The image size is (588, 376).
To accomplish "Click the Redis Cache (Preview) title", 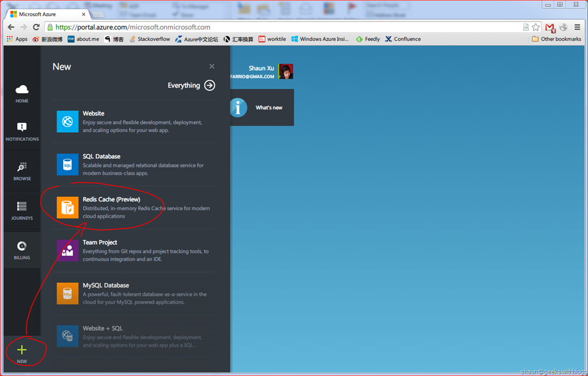I will tap(111, 199).
